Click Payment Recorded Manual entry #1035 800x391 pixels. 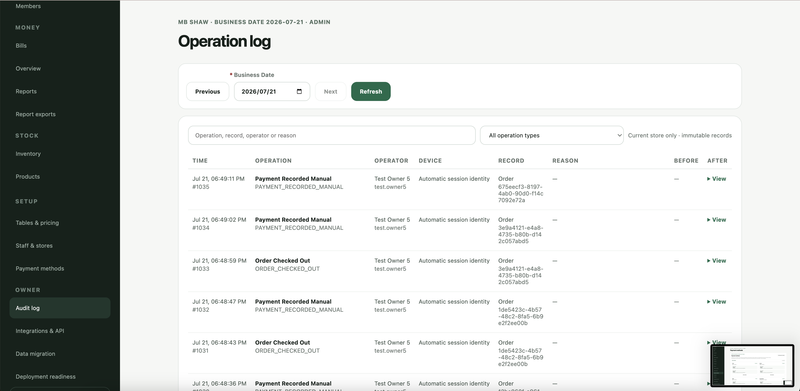(x=293, y=179)
